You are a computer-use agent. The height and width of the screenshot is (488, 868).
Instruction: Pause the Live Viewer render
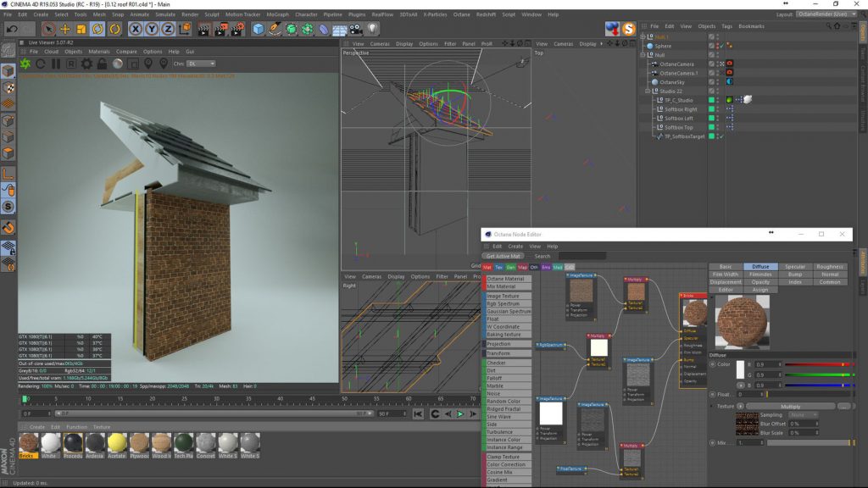(56, 64)
